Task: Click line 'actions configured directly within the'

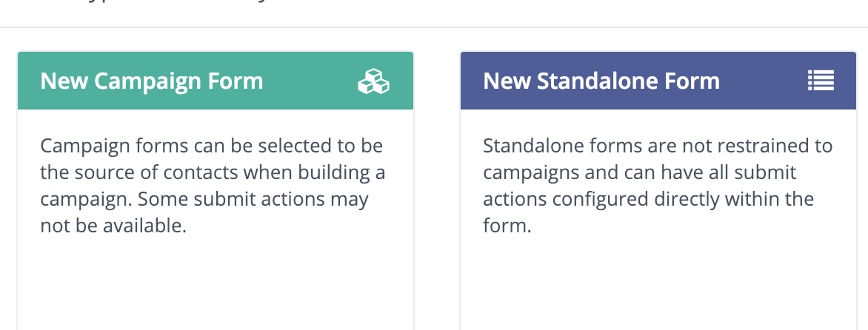Action: 649,199
